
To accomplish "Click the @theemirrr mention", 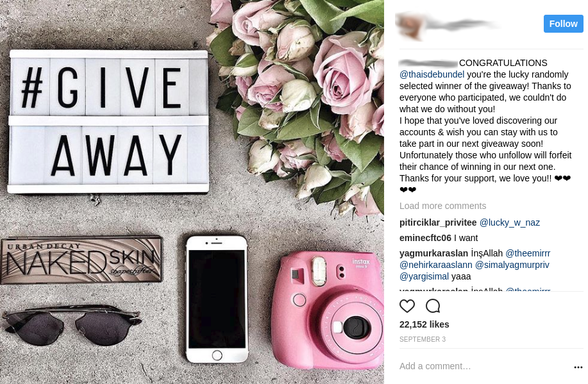I will [528, 253].
